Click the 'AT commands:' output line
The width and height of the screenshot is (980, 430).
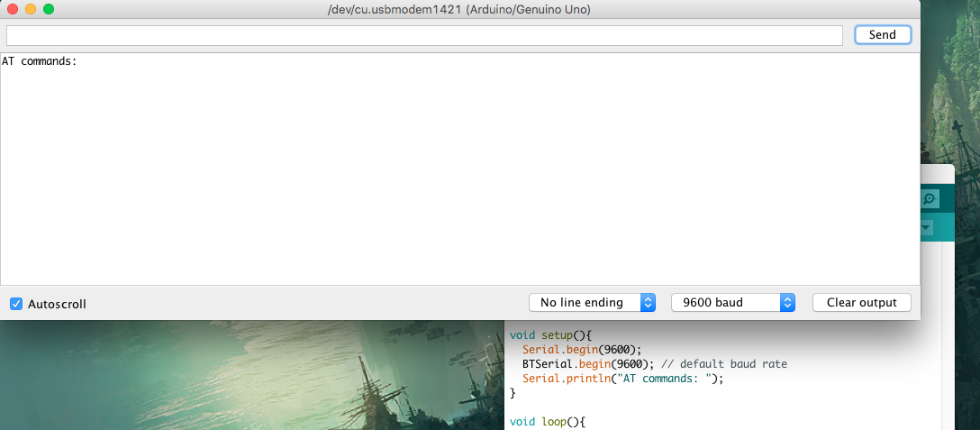pos(40,61)
